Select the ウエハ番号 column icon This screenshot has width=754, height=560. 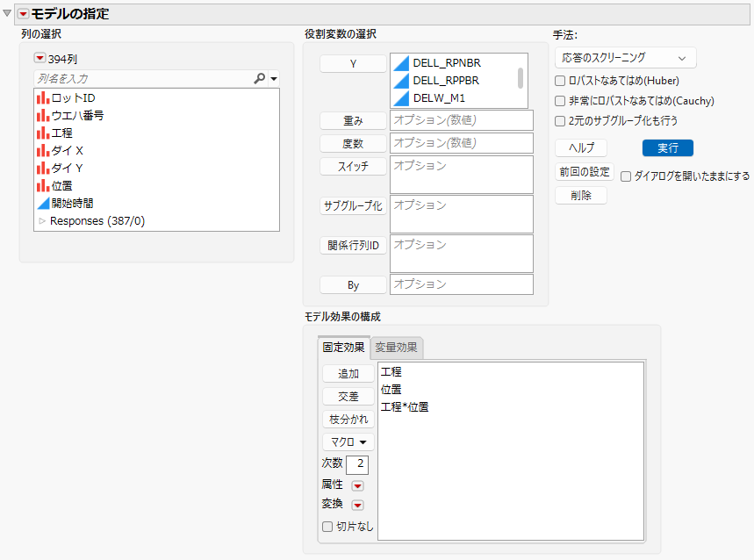(x=43, y=115)
